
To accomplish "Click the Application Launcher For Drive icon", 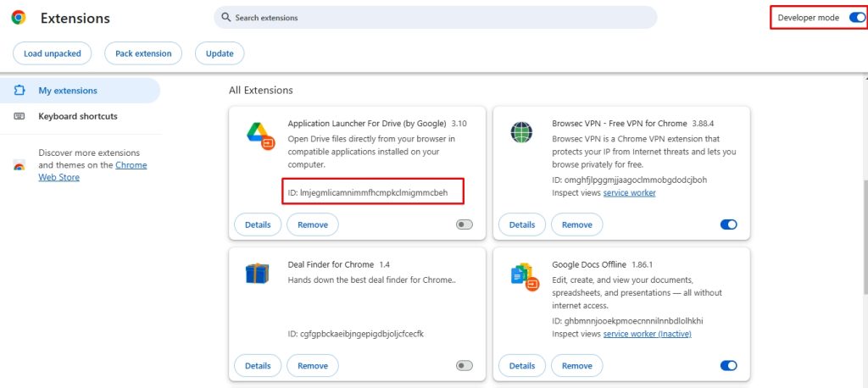I will click(261, 136).
